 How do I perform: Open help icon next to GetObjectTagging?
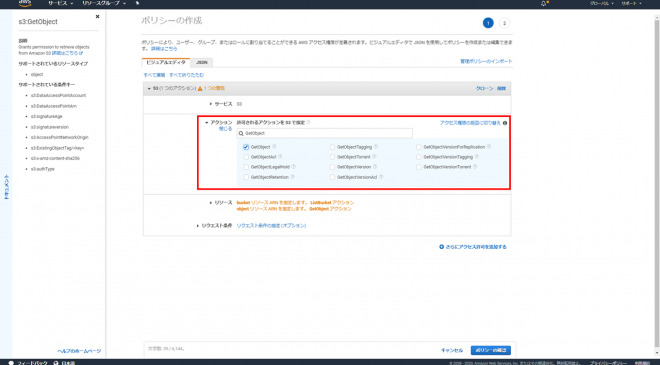(x=376, y=147)
